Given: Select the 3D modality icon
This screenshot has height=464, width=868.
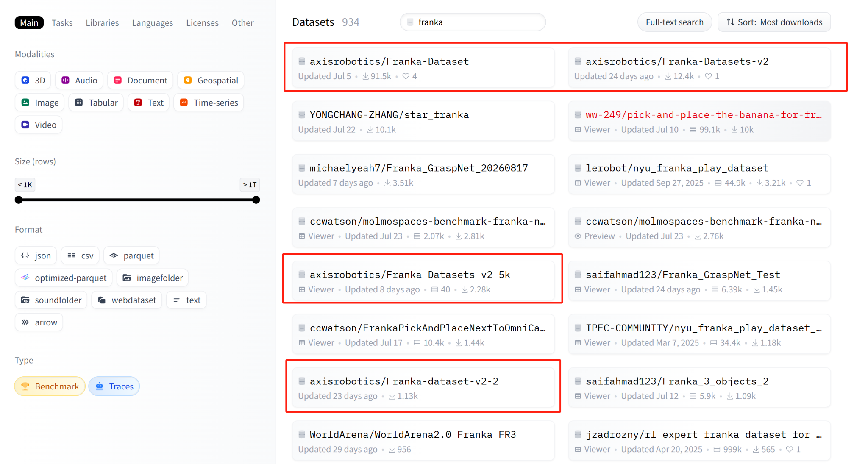Looking at the screenshot, I should tap(25, 81).
